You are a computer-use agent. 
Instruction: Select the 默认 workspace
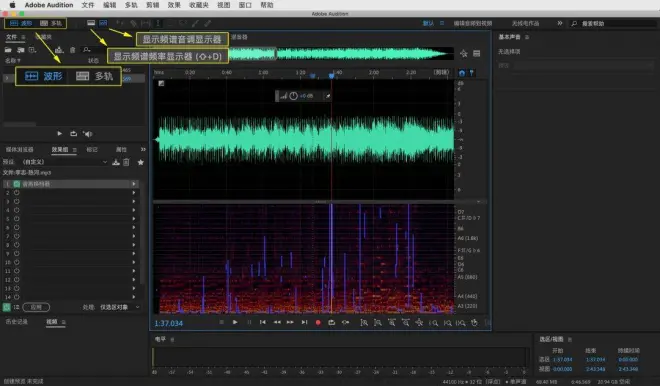pos(428,23)
